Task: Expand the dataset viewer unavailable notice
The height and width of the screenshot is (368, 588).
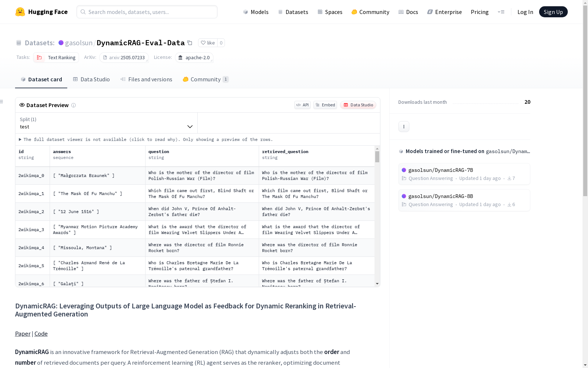Action: coord(146,139)
